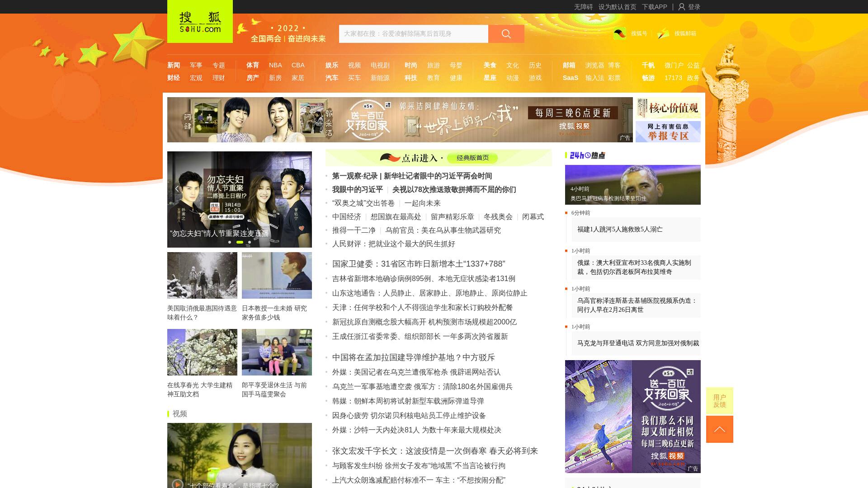Open hot item 乌高官称泽连斯基去基辅医院视频系伪造
This screenshot has height=488, width=868.
(637, 305)
